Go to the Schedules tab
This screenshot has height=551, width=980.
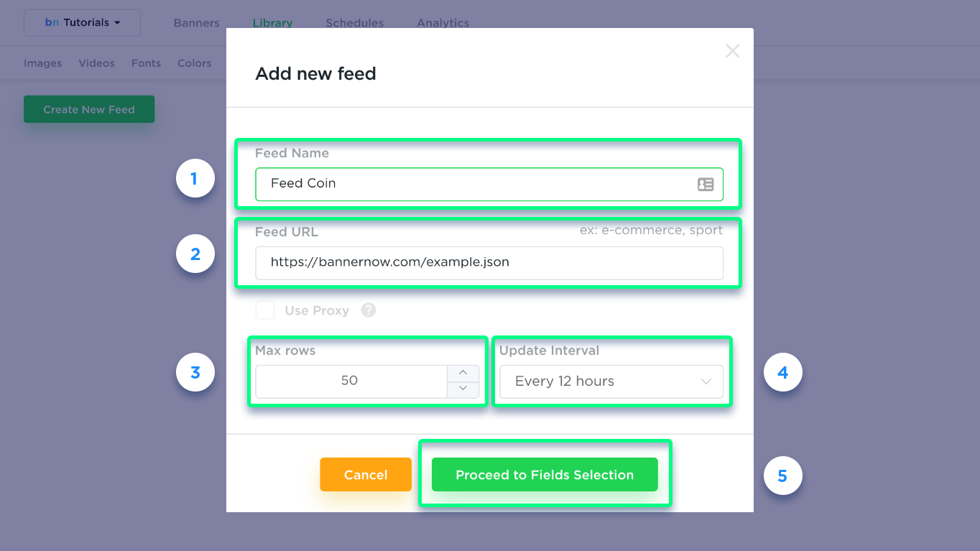pos(355,23)
